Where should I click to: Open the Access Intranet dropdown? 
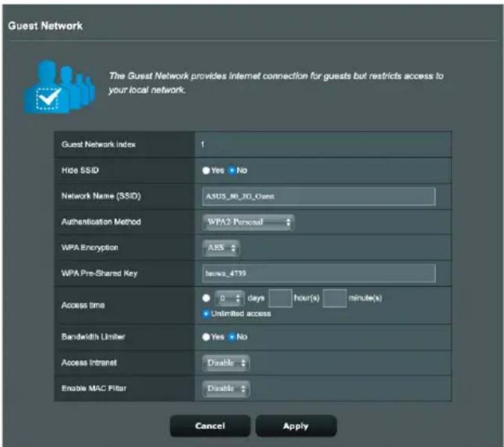tap(226, 363)
